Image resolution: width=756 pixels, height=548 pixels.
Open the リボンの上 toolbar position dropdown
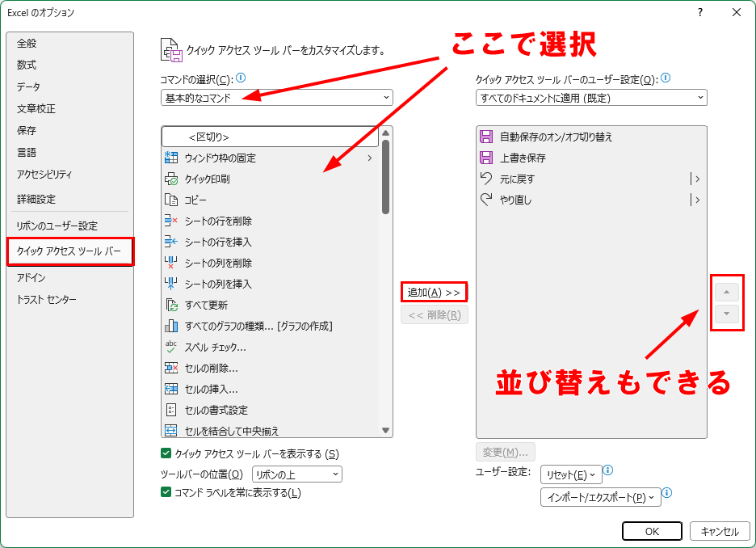(x=297, y=474)
